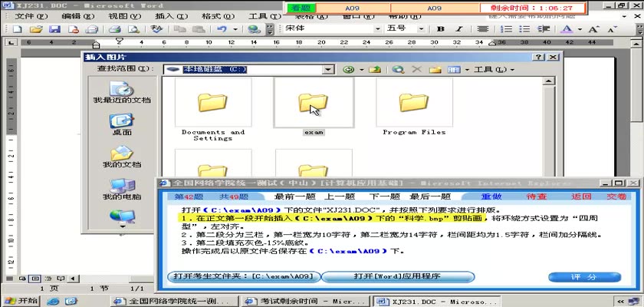Image resolution: width=644 pixels, height=307 pixels.
Task: Toggle Bold formatting
Action: 441,29
